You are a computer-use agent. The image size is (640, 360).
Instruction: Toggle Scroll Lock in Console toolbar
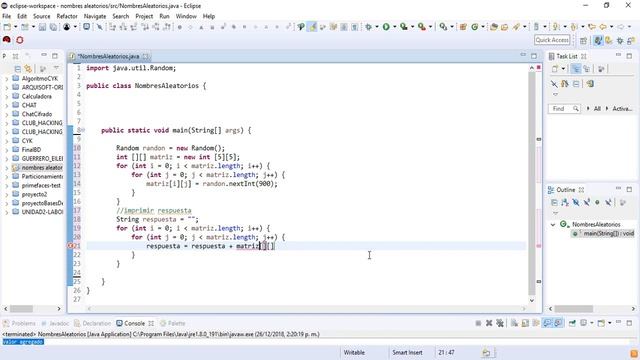coord(525,323)
